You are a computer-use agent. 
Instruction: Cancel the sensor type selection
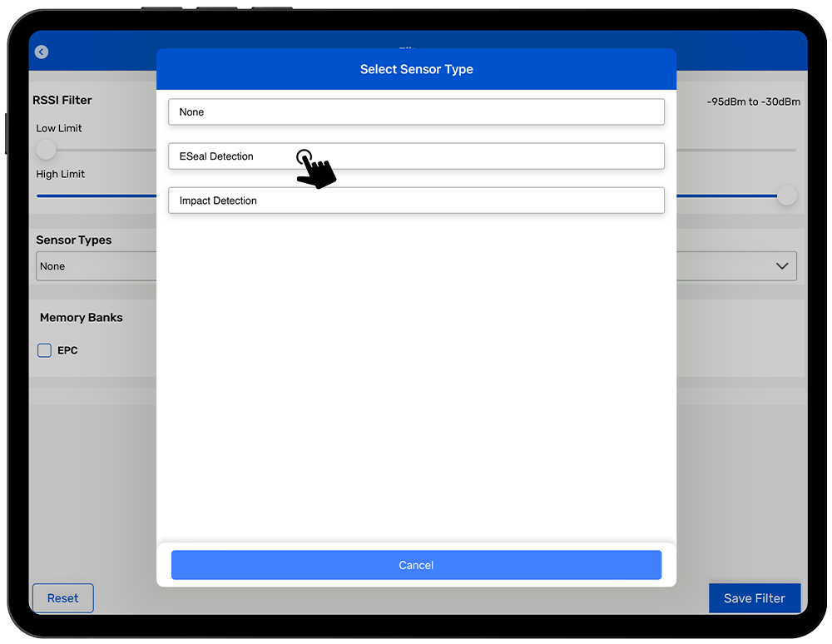416,565
